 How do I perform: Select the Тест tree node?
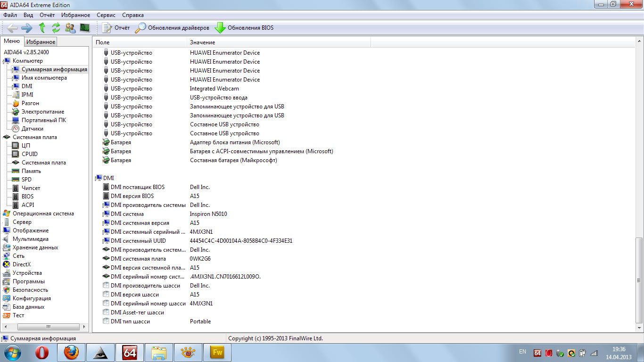point(18,315)
